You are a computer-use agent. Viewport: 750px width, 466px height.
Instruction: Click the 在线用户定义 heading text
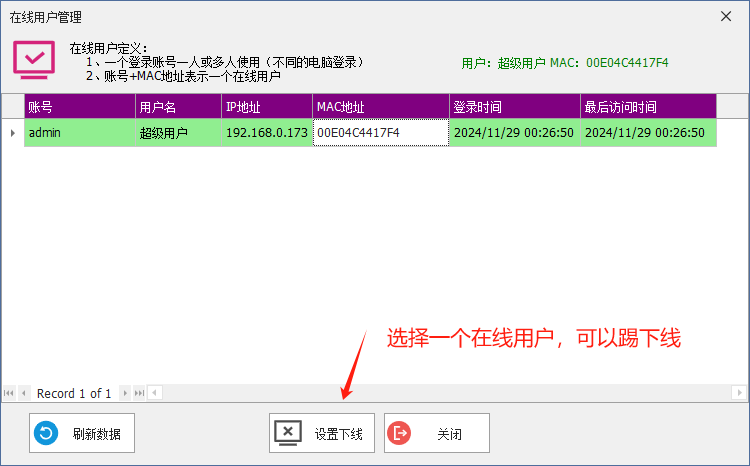(x=109, y=48)
